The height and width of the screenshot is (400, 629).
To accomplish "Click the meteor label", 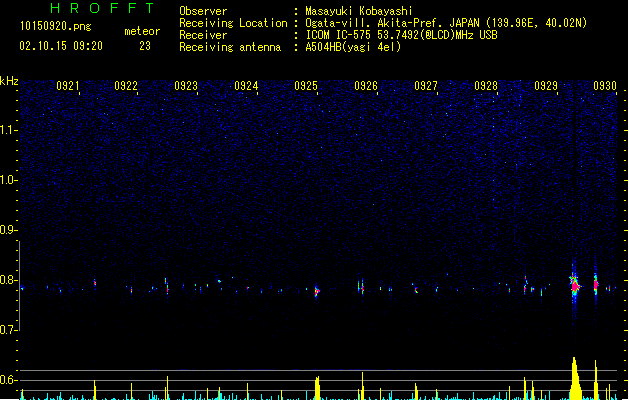I will (142, 31).
